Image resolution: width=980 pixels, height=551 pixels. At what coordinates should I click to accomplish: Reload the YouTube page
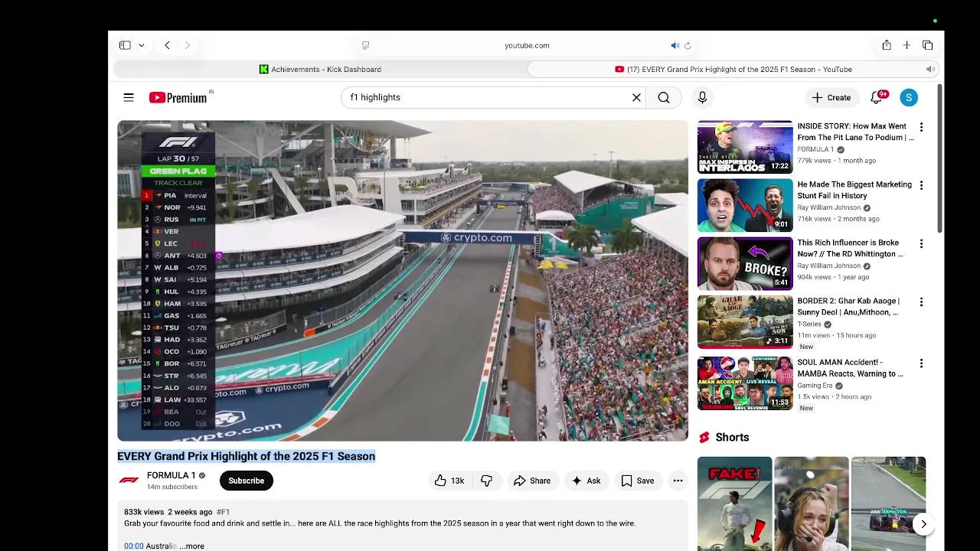click(688, 45)
